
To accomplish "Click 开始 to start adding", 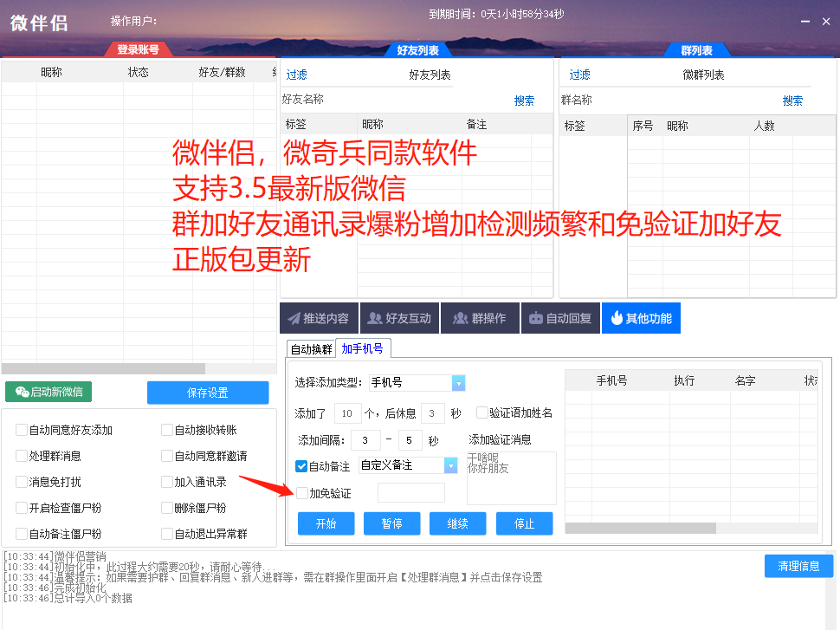I will (326, 523).
